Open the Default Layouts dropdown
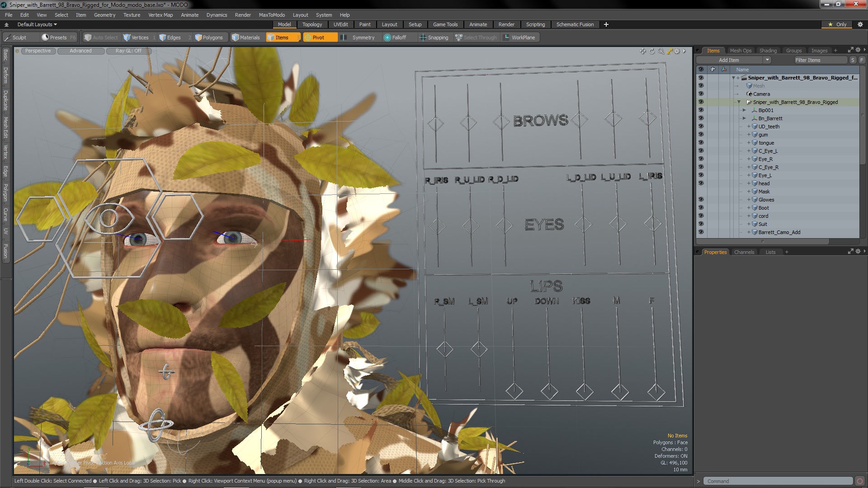Screen dimensions: 868x488 [37, 24]
